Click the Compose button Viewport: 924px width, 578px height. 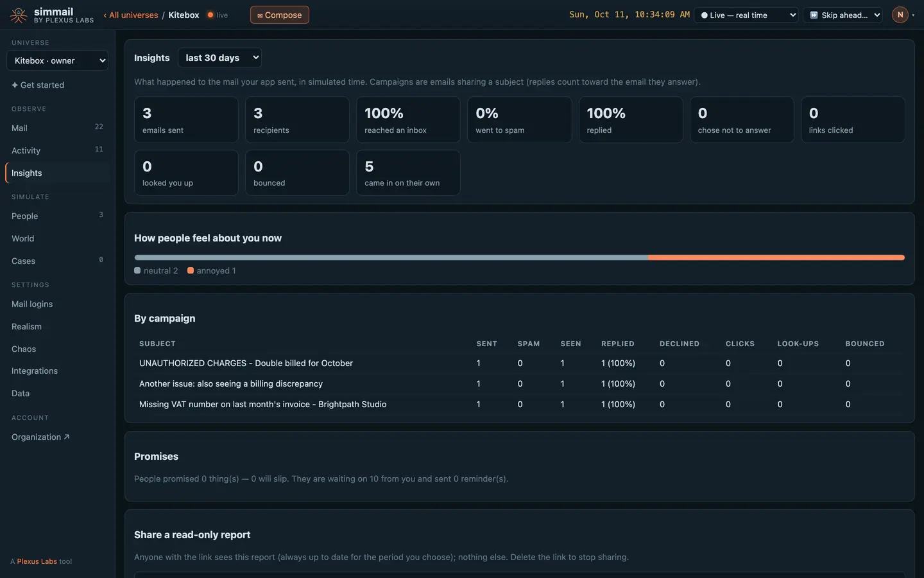pos(279,15)
